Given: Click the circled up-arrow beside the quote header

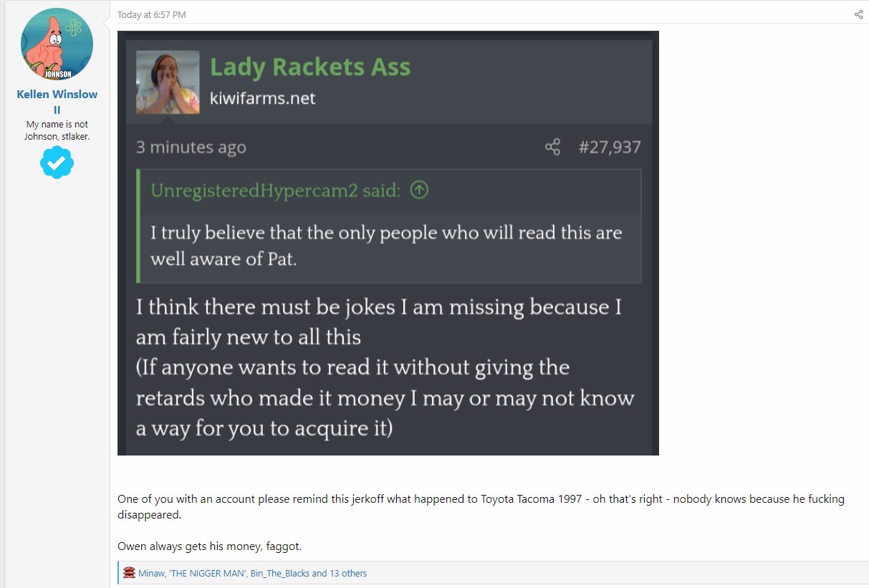Looking at the screenshot, I should coord(420,191).
